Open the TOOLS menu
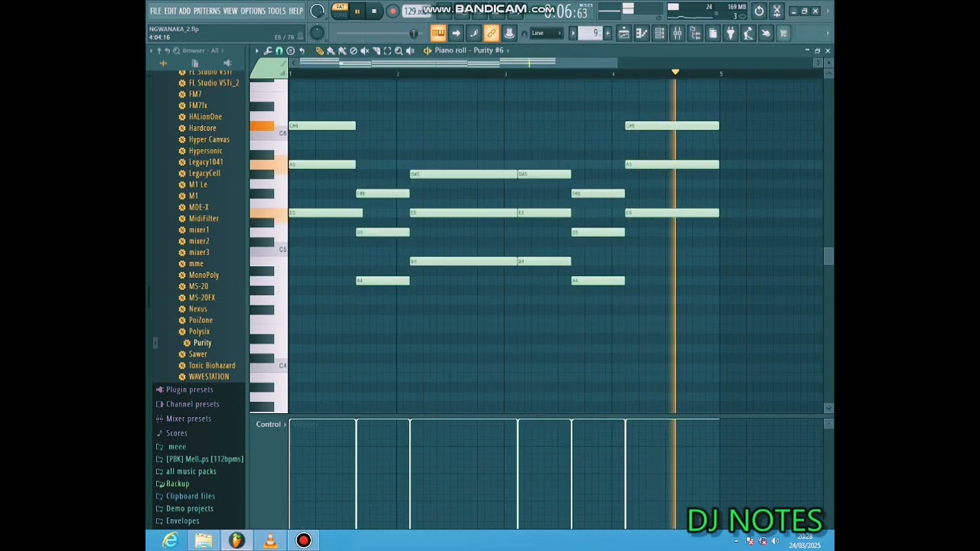The width and height of the screenshot is (980, 551). [x=276, y=11]
